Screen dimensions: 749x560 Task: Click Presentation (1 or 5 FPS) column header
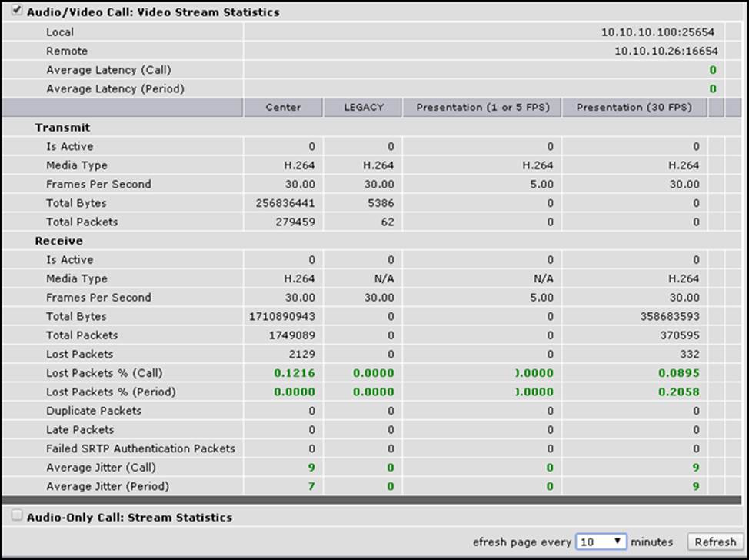pyautogui.click(x=482, y=108)
